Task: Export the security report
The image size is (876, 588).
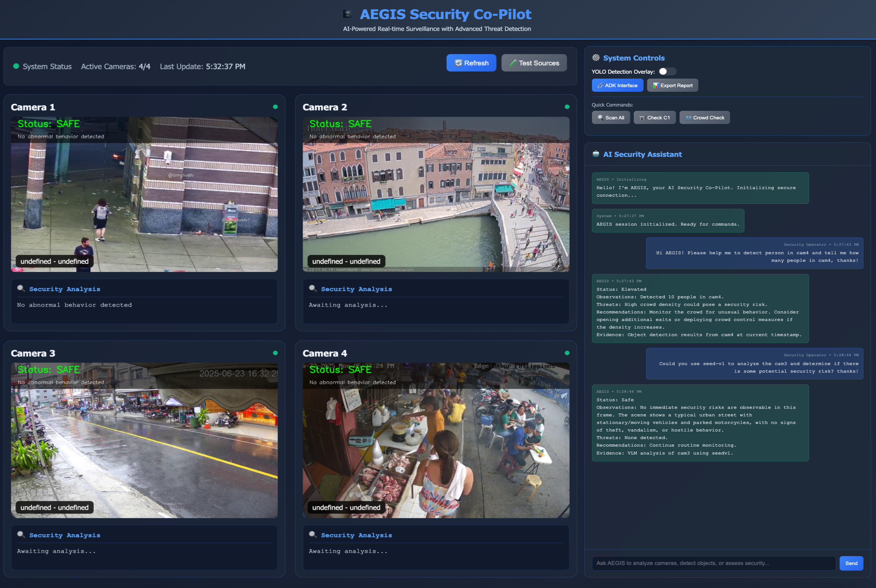Action: (x=672, y=86)
